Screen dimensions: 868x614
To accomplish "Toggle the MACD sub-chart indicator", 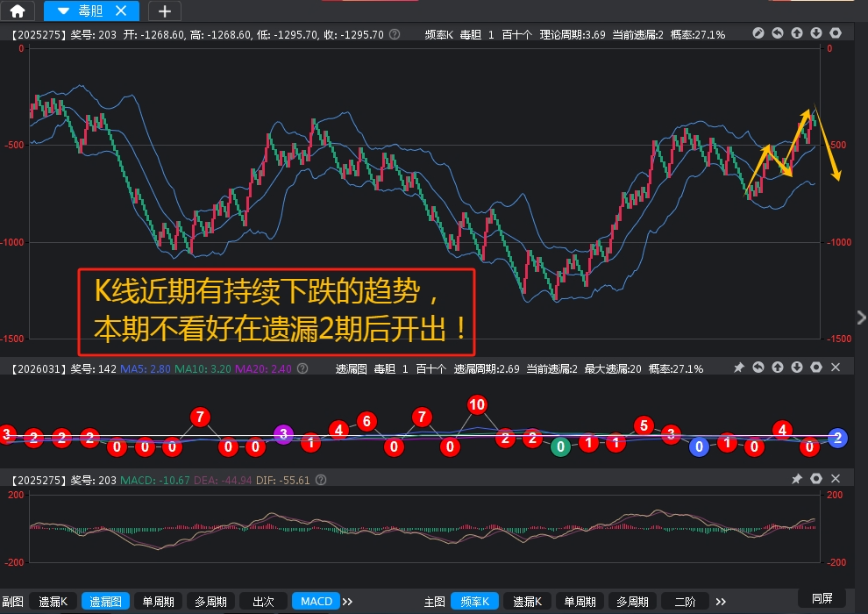I will [x=317, y=601].
